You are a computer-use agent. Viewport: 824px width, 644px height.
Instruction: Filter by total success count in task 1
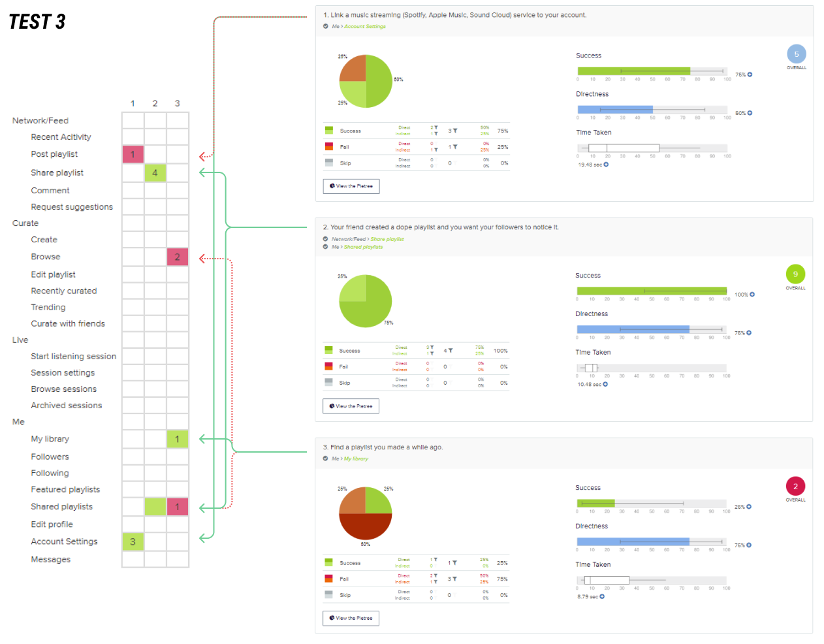[455, 131]
